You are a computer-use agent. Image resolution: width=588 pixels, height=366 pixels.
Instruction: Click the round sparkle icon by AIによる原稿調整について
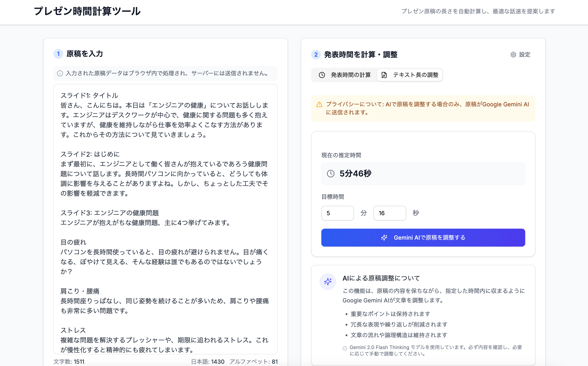click(328, 281)
